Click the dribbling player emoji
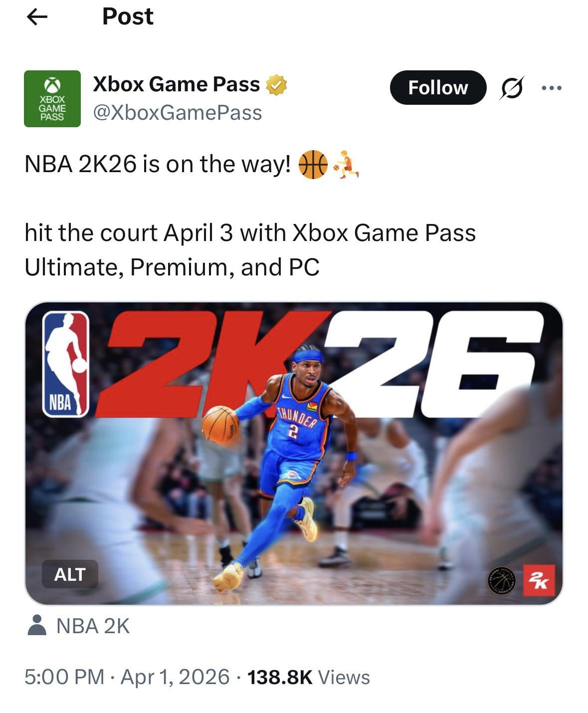The image size is (588, 713). point(346,165)
